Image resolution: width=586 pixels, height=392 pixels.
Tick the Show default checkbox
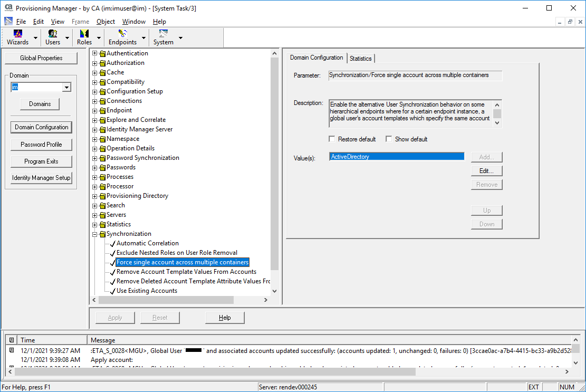pyautogui.click(x=389, y=139)
